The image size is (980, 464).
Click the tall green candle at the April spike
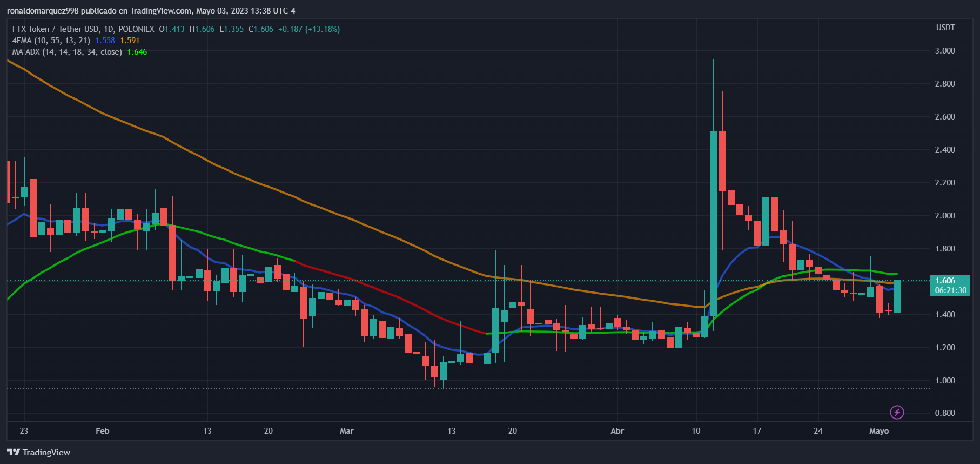(713, 224)
